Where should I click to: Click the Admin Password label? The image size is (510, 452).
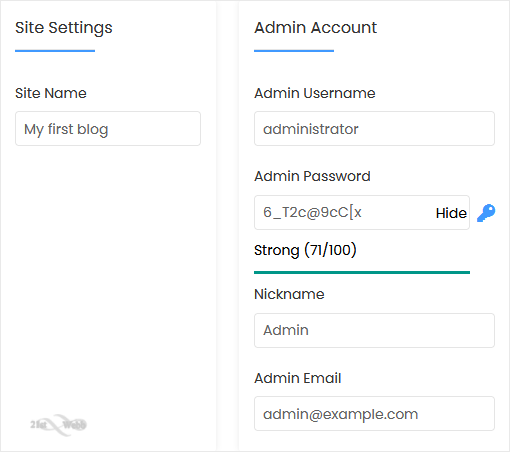point(312,176)
